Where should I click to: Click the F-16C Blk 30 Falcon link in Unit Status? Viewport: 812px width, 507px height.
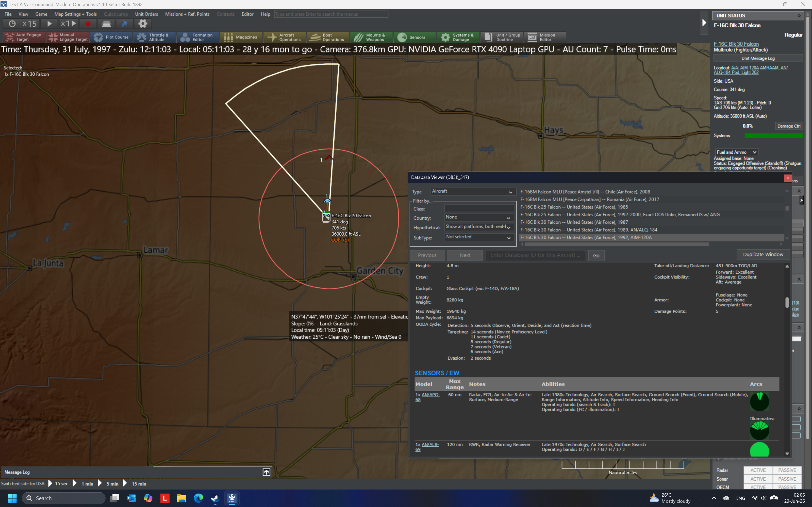click(736, 44)
